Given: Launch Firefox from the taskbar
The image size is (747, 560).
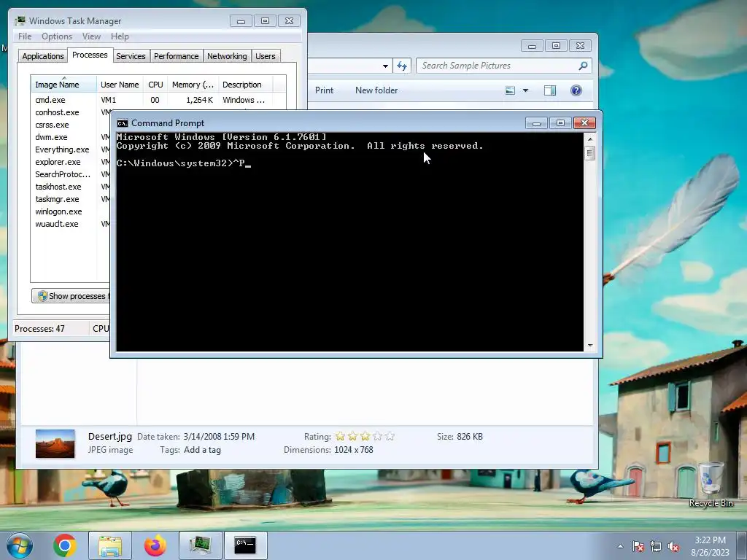Looking at the screenshot, I should (155, 545).
